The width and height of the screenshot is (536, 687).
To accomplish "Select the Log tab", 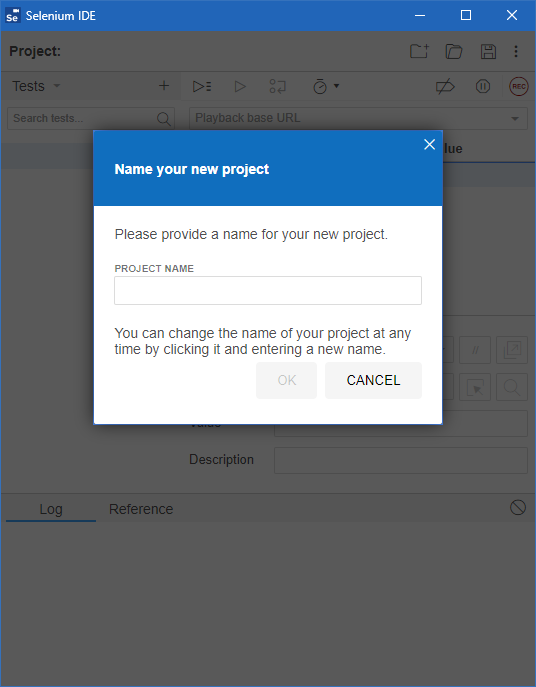I will (51, 509).
